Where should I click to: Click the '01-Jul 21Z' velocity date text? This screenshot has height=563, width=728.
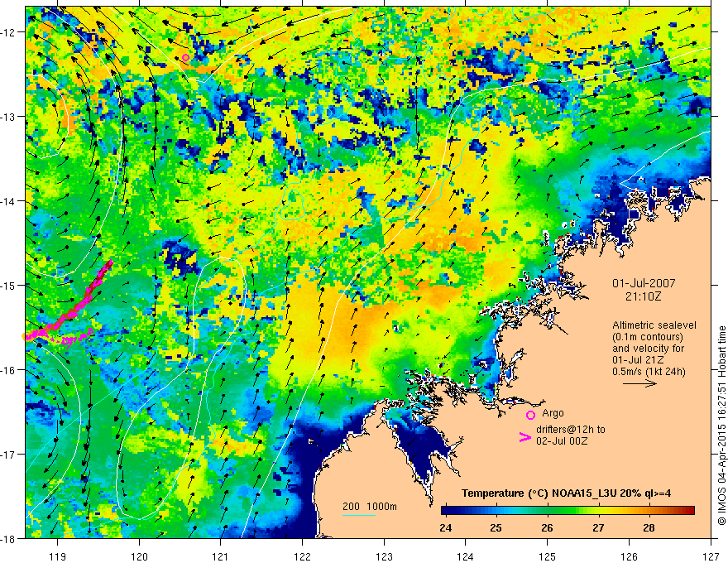[x=638, y=360]
